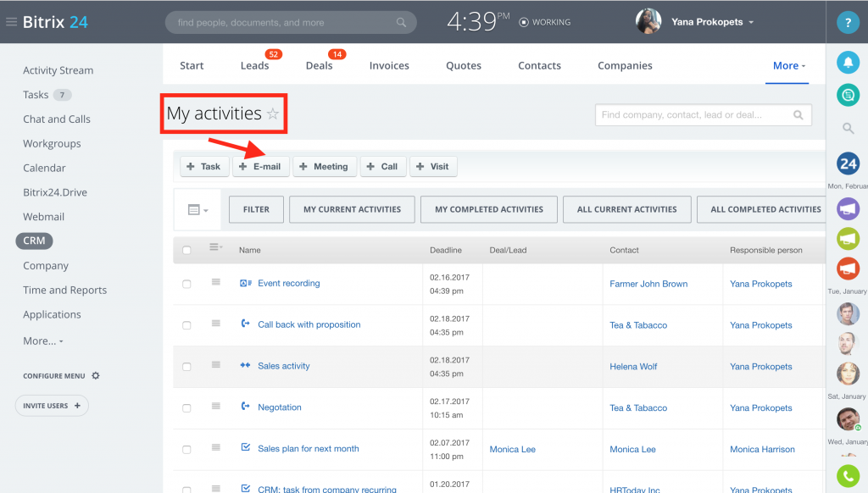
Task: Click the FILTER button
Action: point(256,210)
